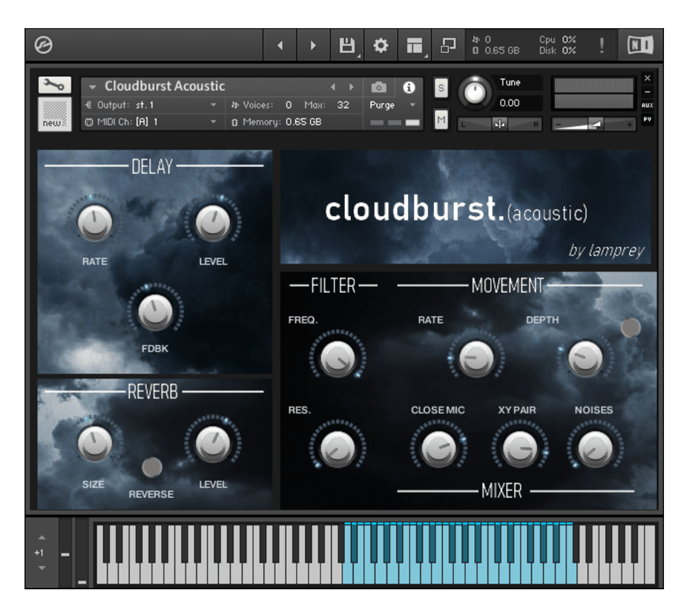The width and height of the screenshot is (687, 616).
Task: Click the mod wheel strip beside the keyboard
Action: pyautogui.click(x=82, y=552)
